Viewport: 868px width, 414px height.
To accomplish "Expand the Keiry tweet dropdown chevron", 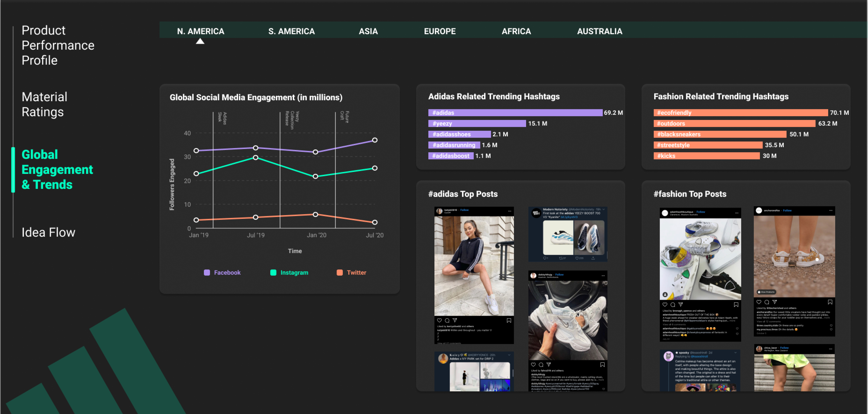I will (509, 355).
